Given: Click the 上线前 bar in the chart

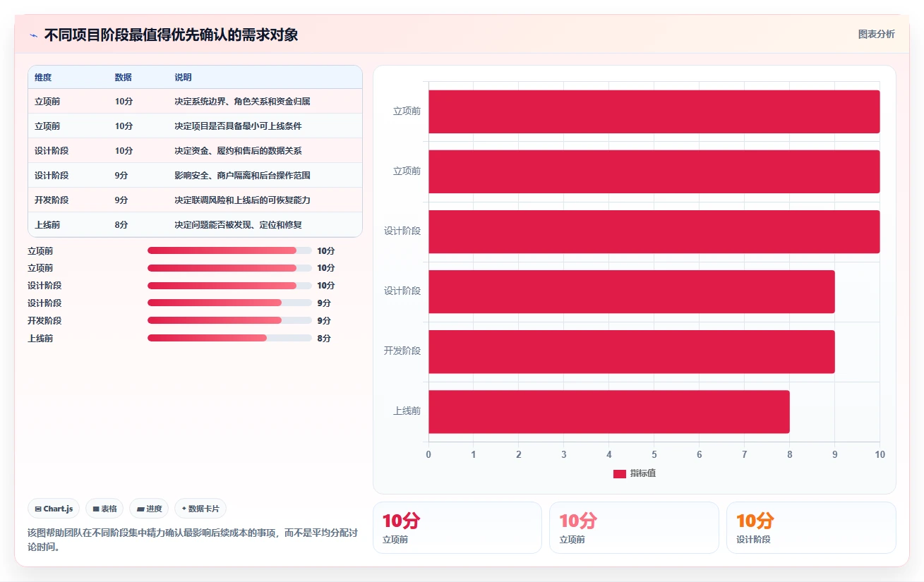Looking at the screenshot, I should click(x=608, y=412).
